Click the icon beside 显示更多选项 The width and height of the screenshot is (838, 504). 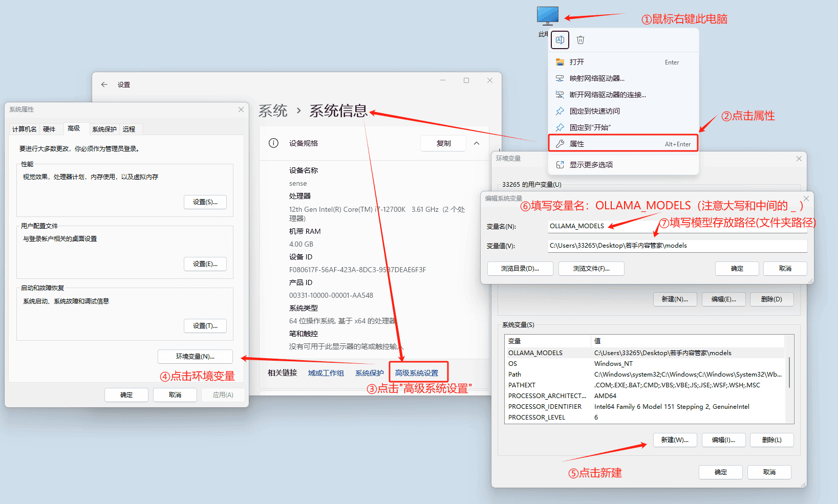click(560, 164)
